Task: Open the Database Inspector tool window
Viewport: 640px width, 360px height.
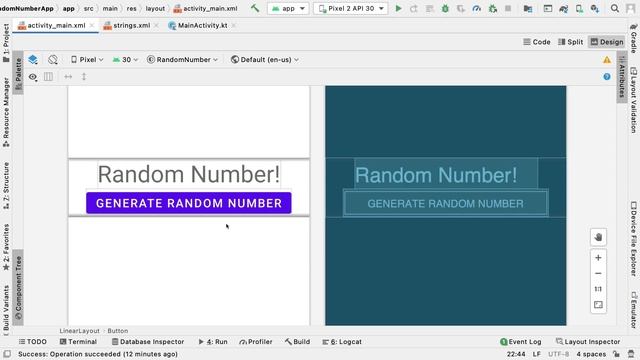Action: pyautogui.click(x=148, y=342)
